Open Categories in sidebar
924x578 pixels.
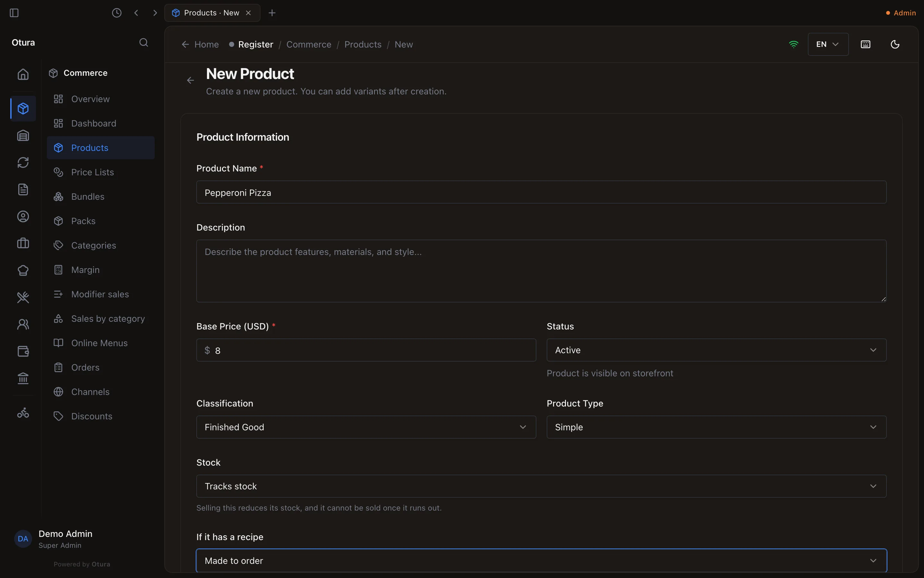click(x=101, y=245)
